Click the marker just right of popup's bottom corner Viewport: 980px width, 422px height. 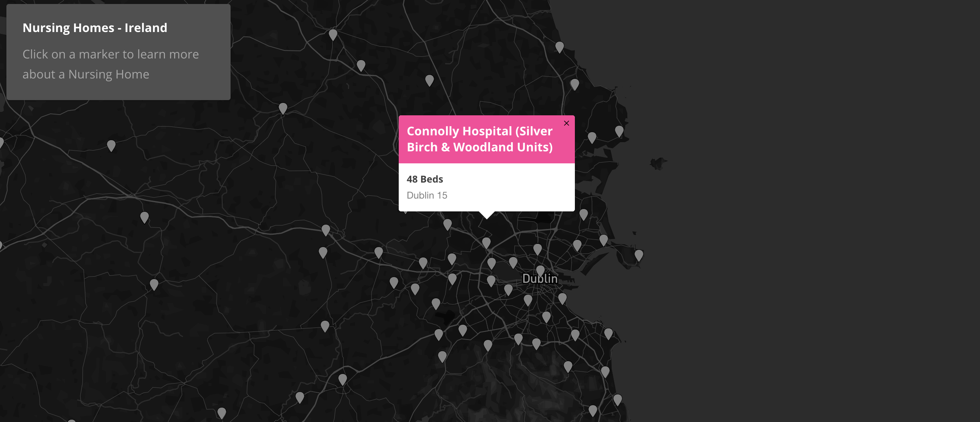(584, 214)
